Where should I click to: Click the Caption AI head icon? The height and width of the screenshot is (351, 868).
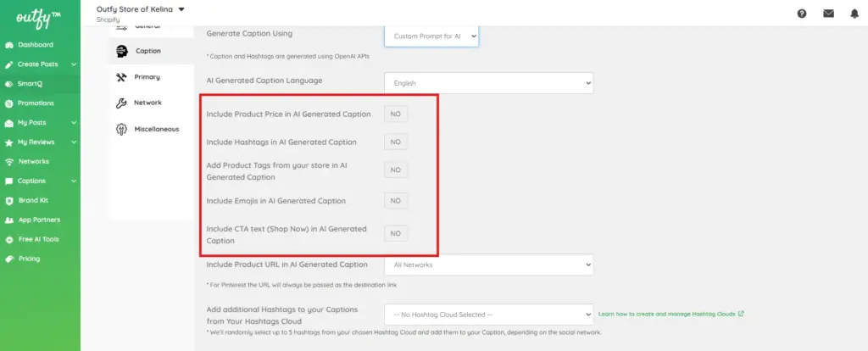pyautogui.click(x=122, y=51)
